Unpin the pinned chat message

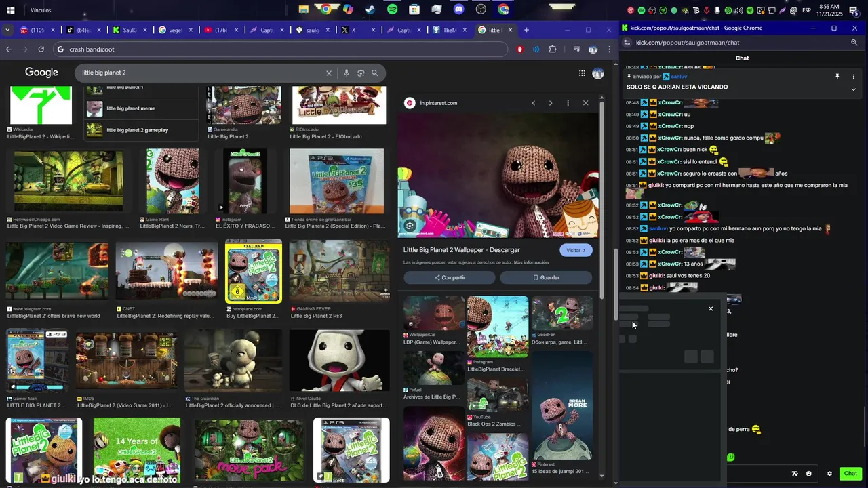tap(837, 77)
